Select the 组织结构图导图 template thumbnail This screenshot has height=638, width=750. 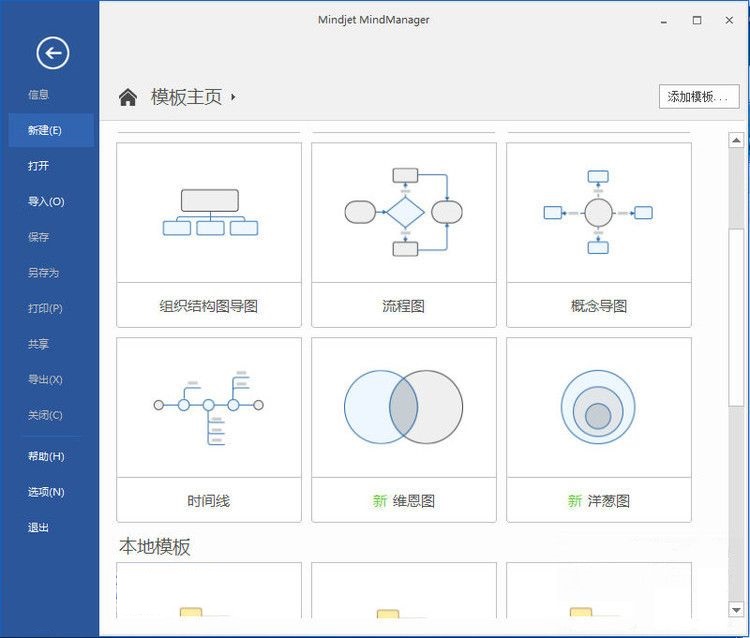(x=209, y=212)
